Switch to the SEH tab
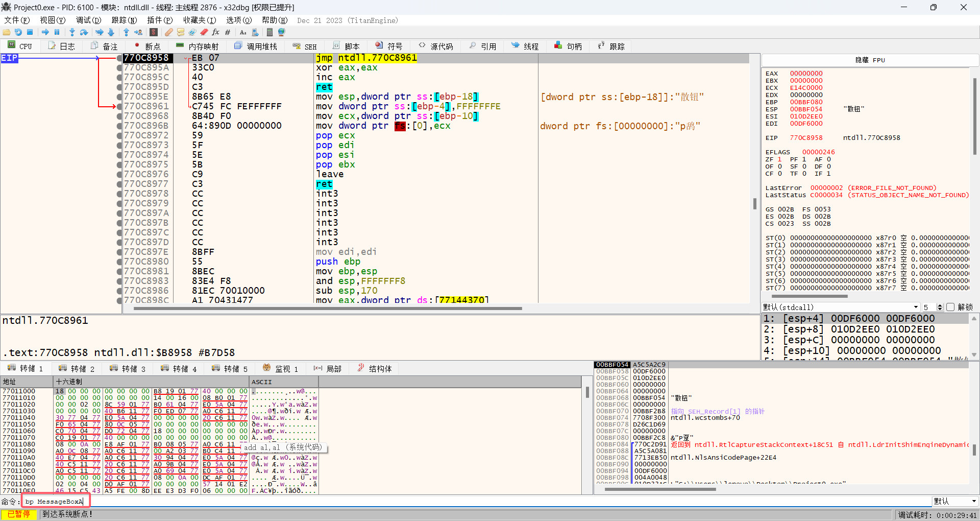Viewport: 980px width, 521px height. [305, 46]
